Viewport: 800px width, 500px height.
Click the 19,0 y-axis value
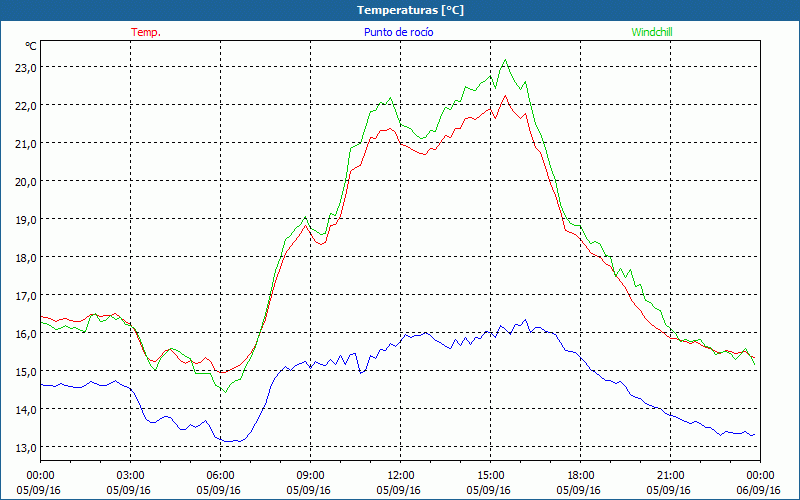(26, 219)
